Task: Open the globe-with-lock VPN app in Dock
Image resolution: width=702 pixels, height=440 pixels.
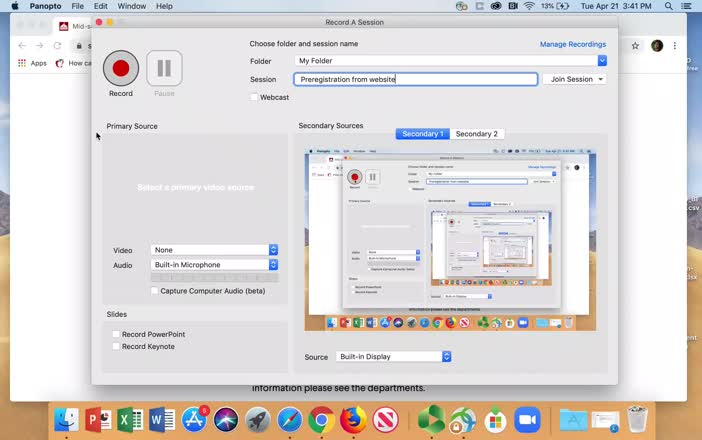Action: point(463,420)
